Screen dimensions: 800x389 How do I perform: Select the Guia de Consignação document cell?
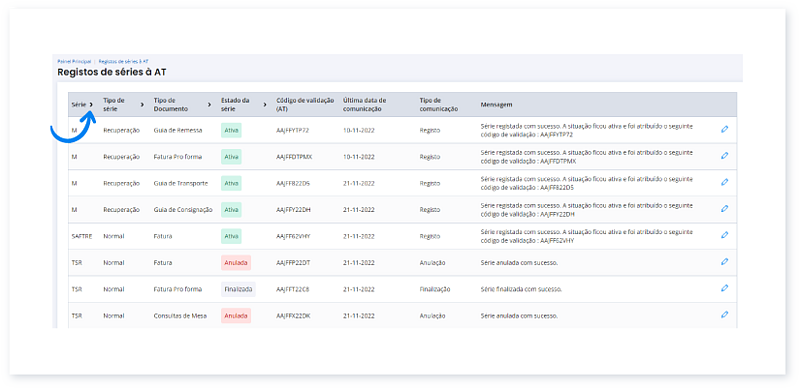(183, 210)
